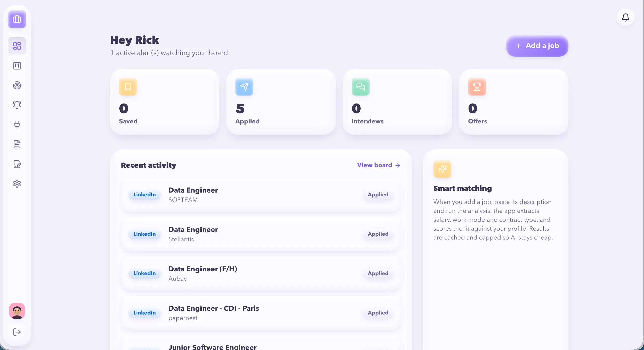Open the Data Engineer (F/H) job title
This screenshot has width=644, height=350.
click(x=203, y=269)
